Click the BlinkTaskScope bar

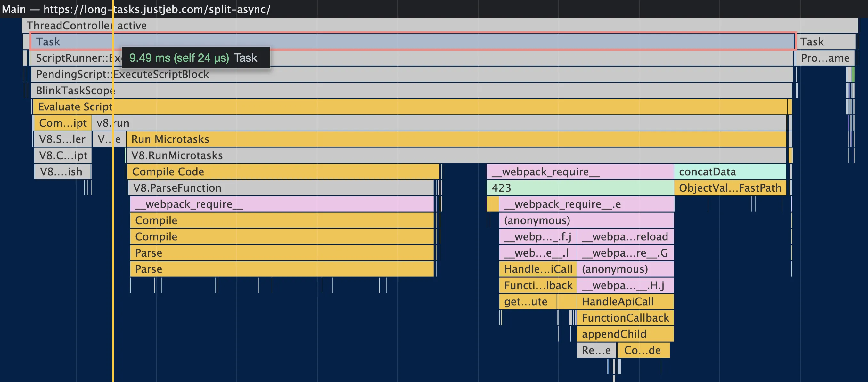point(412,91)
